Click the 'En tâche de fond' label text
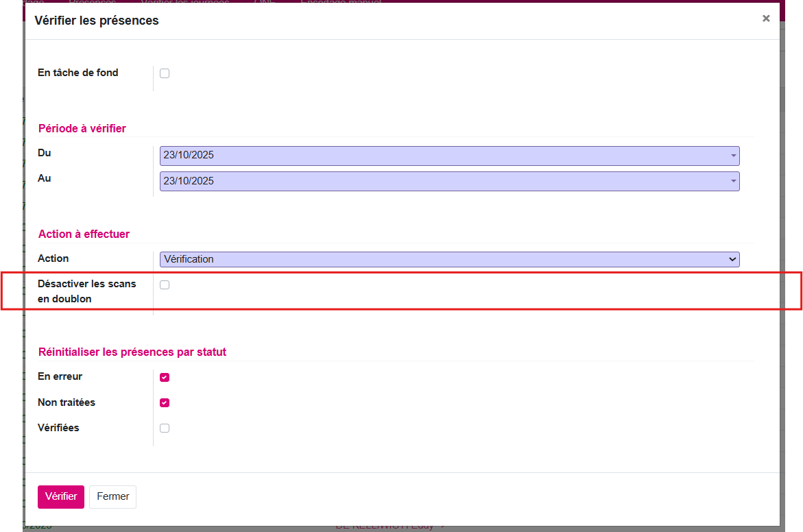The image size is (803, 532). [x=77, y=73]
